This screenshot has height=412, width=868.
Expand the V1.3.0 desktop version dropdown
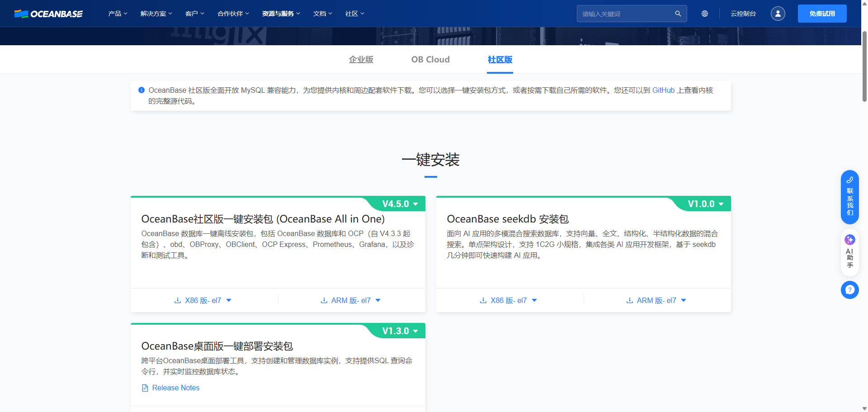click(x=400, y=331)
